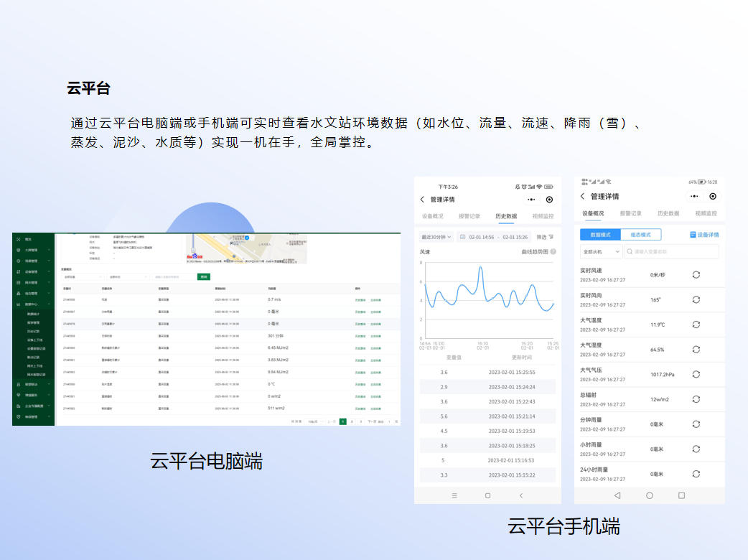The image size is (748, 560).
Task: Switch to 组态模式 view
Action: [x=640, y=235]
